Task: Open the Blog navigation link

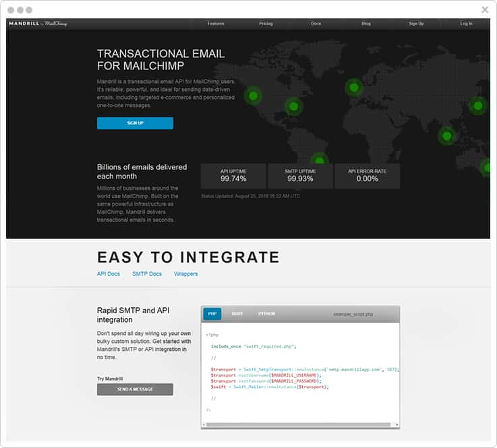Action: pos(366,24)
